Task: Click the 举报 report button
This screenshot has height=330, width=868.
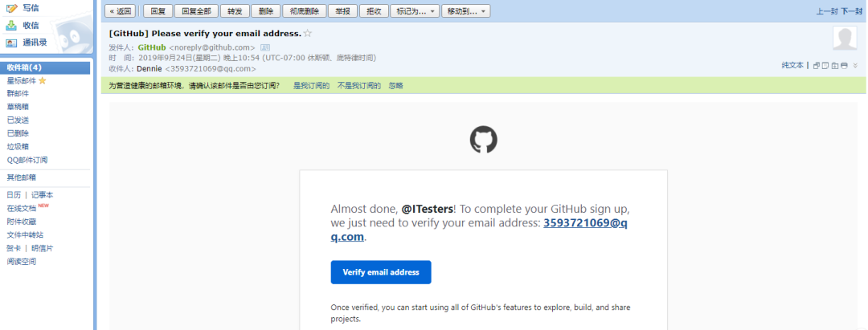Action: pyautogui.click(x=342, y=11)
